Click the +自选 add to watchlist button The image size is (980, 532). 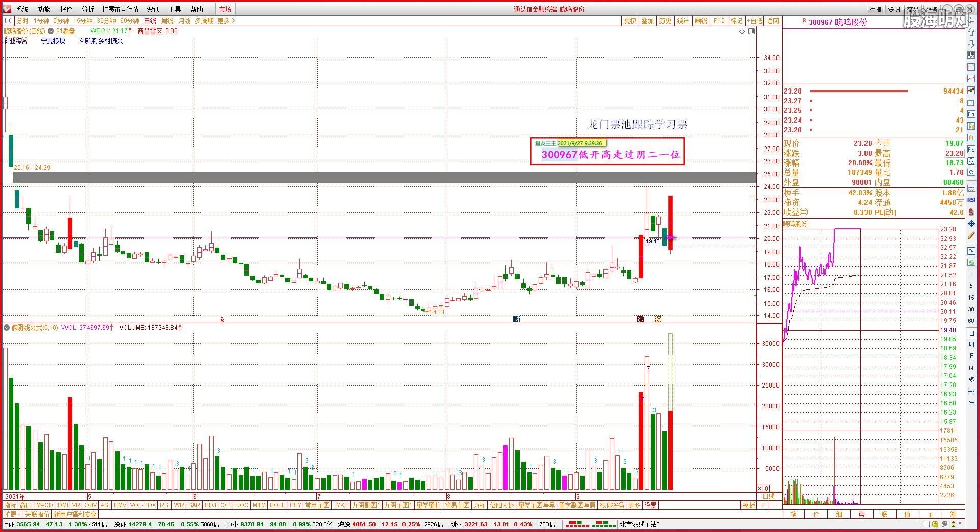(755, 21)
